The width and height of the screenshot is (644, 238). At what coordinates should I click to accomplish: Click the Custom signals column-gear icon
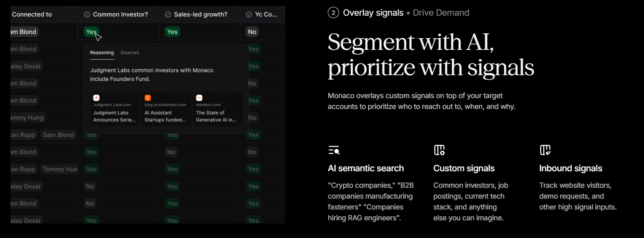(x=439, y=150)
